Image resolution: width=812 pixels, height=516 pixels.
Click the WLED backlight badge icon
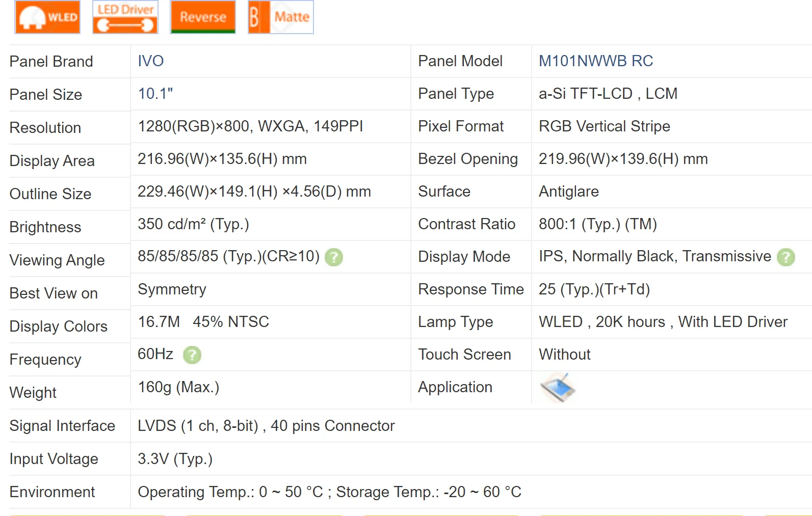point(47,17)
